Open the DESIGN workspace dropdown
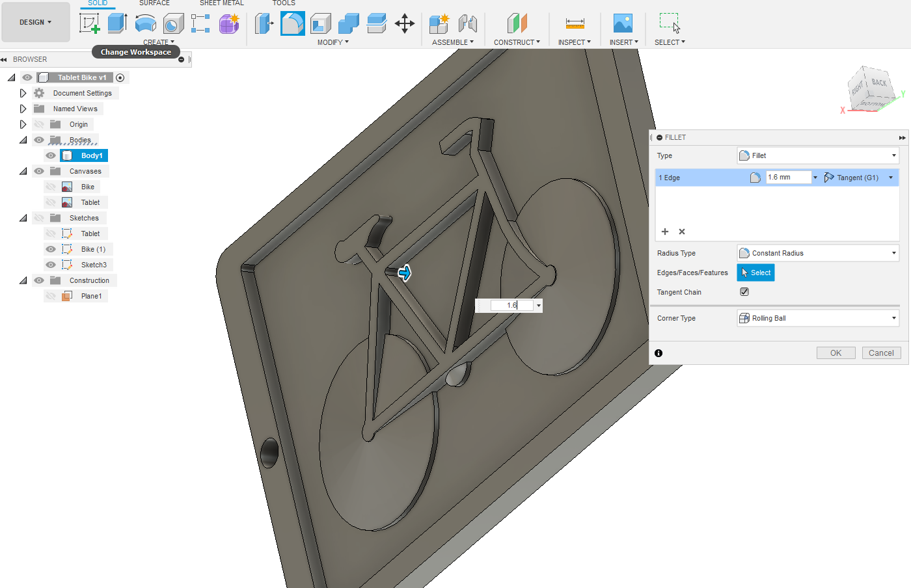This screenshot has height=588, width=911. [x=35, y=22]
